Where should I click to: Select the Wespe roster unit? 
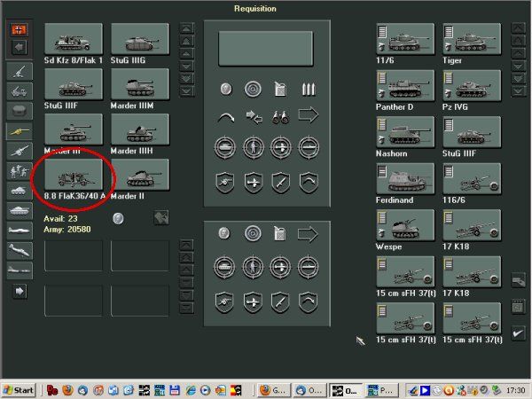[x=405, y=224]
